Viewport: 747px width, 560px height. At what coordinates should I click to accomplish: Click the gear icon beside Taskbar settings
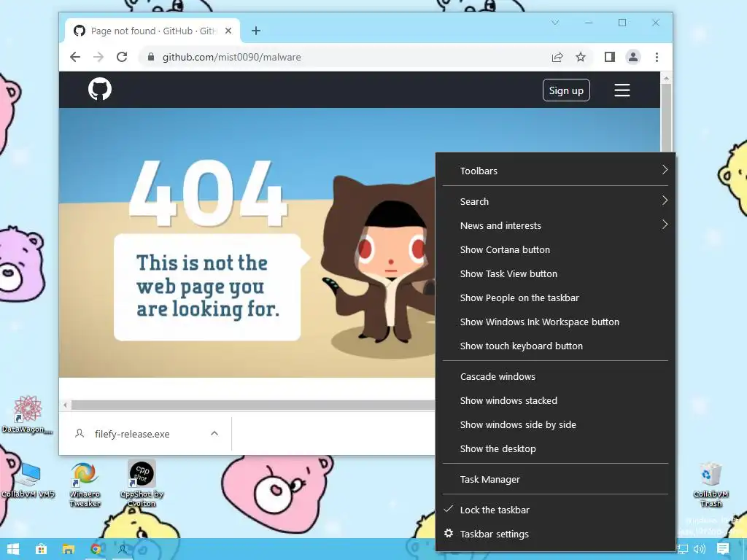(x=449, y=533)
